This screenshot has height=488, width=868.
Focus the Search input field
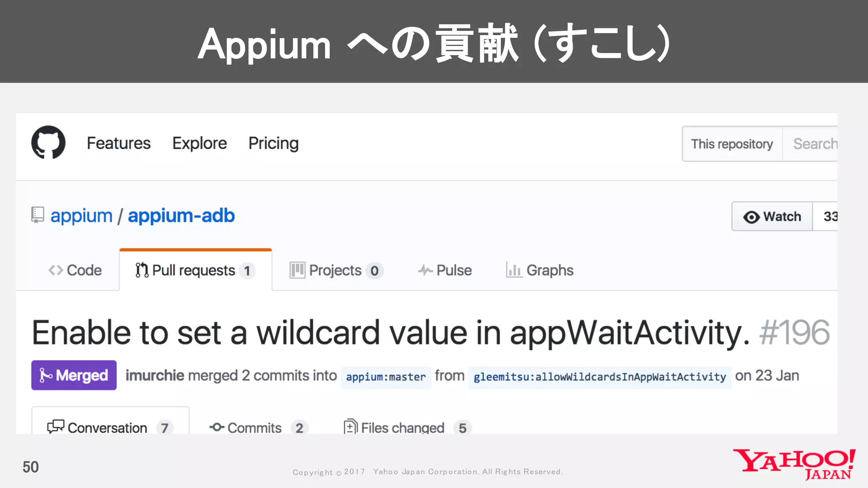[x=810, y=144]
